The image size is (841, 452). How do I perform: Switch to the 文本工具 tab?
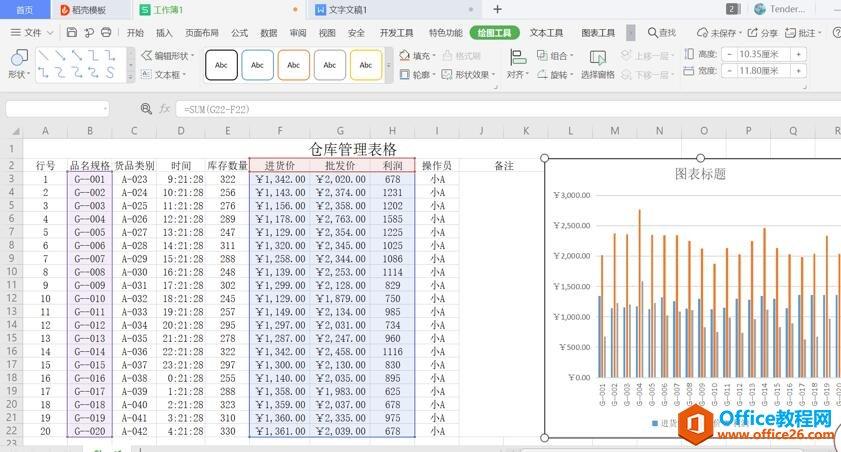[x=546, y=33]
